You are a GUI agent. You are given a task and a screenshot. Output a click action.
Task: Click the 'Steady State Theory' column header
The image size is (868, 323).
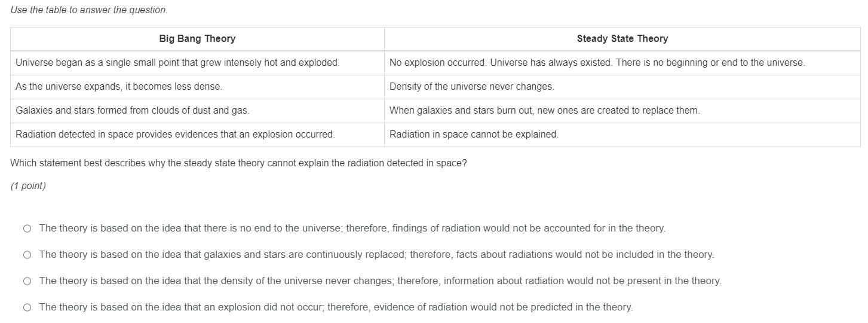point(622,39)
